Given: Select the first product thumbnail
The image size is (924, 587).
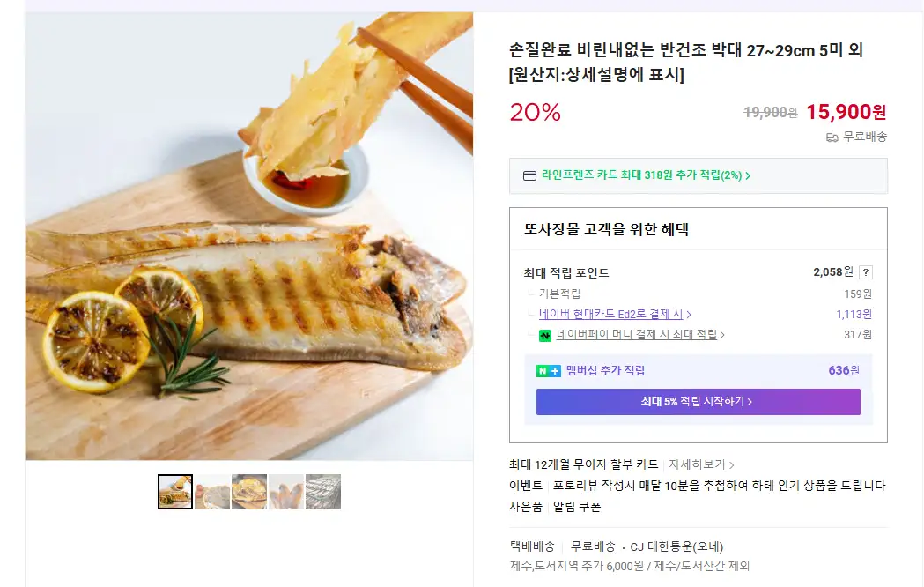Looking at the screenshot, I should 175,492.
